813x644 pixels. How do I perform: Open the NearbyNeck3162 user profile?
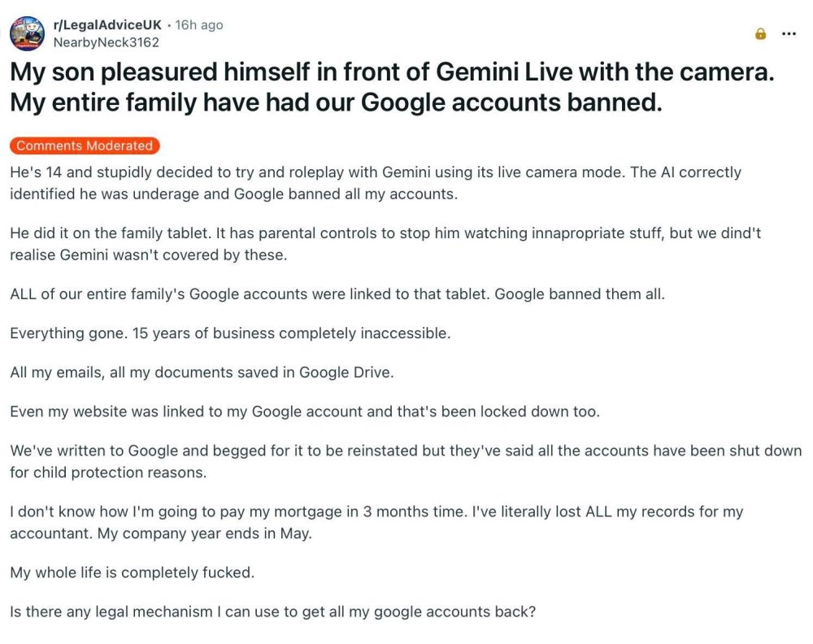tap(106, 42)
